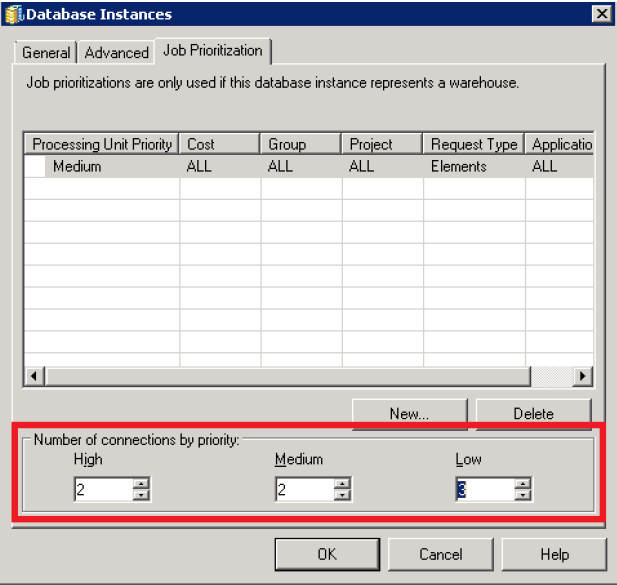The width and height of the screenshot is (617, 585).
Task: Click the High connections input field
Action: coord(103,489)
